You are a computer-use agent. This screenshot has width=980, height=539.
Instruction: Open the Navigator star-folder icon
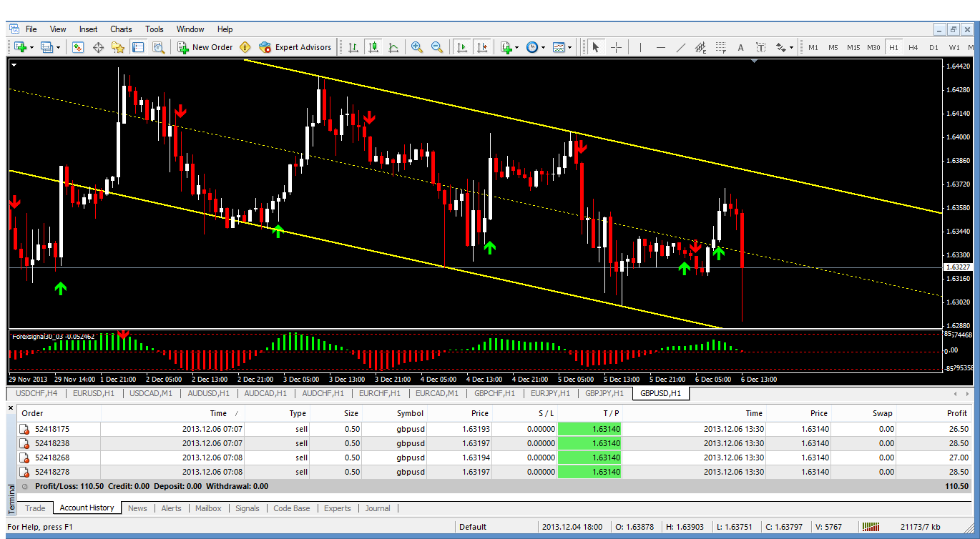(118, 47)
